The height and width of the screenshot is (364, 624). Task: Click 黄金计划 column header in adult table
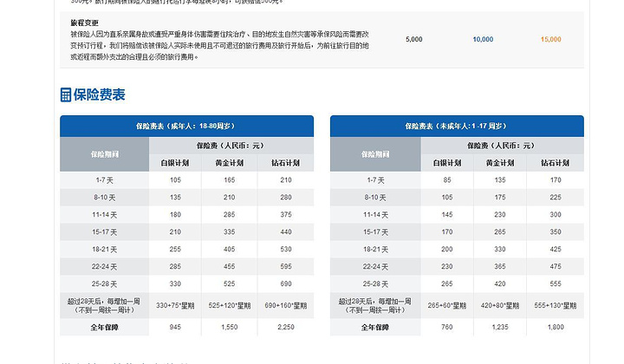(230, 162)
